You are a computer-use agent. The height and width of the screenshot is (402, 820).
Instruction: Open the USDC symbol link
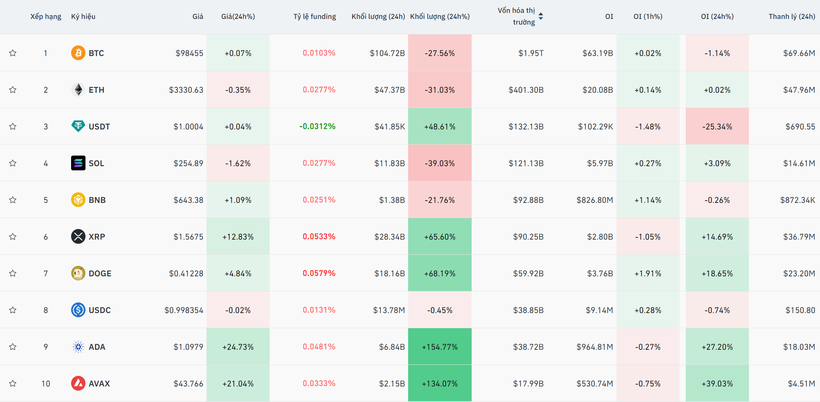point(100,310)
